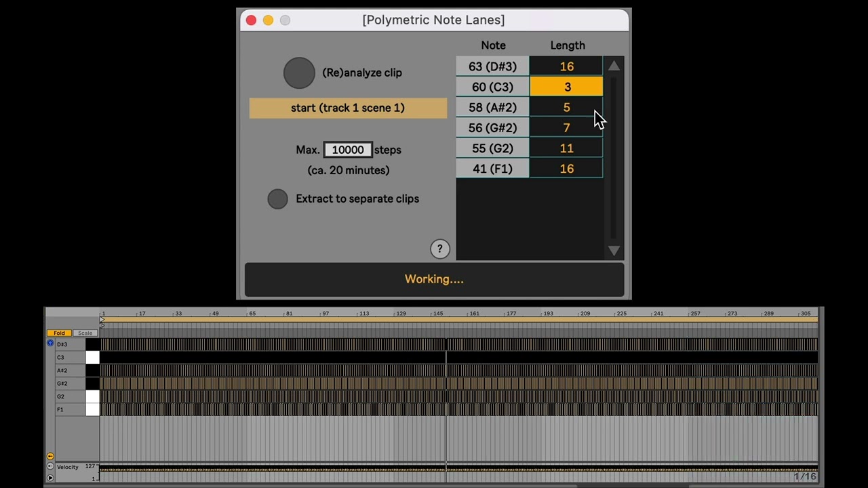Click the 58 (A#2) note cell

click(x=492, y=107)
